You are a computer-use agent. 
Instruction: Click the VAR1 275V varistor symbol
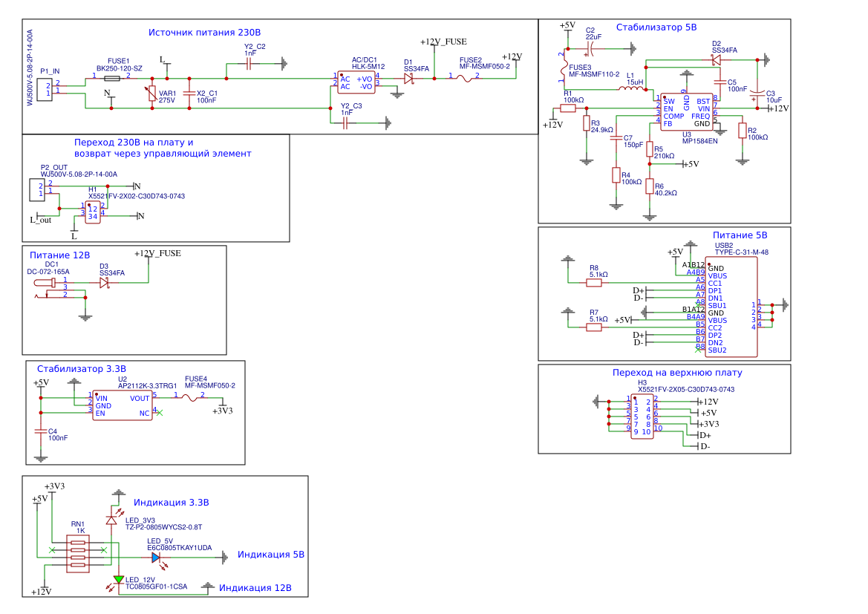pyautogui.click(x=151, y=94)
